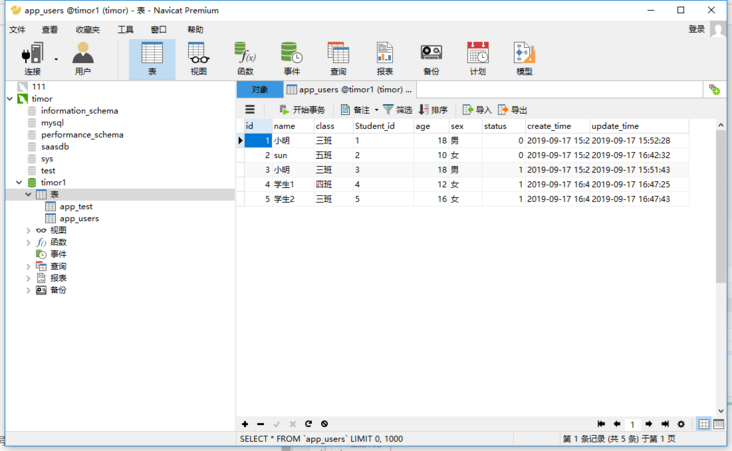This screenshot has height=451, width=732.
Task: Select the 表 (Table) toolbar icon
Action: 152,59
